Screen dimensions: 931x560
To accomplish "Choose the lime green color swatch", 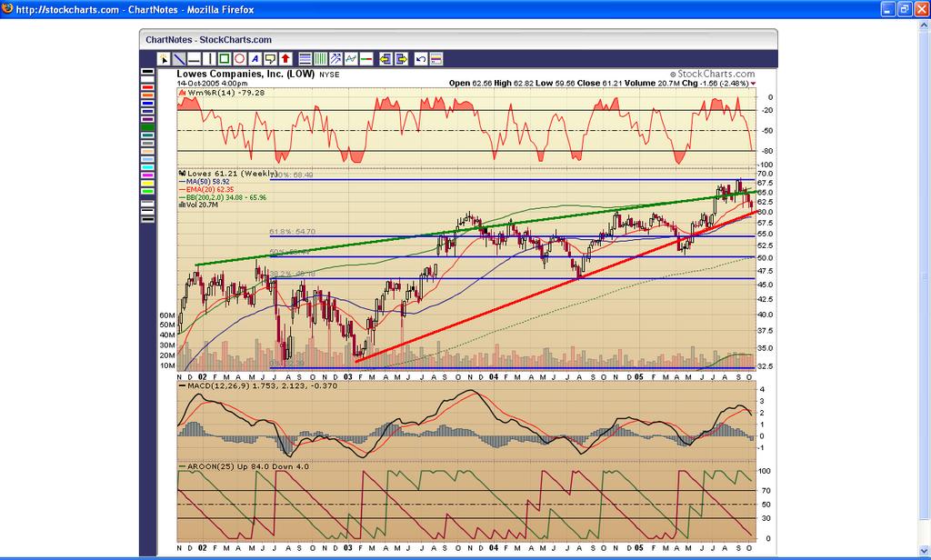I will click(x=147, y=191).
